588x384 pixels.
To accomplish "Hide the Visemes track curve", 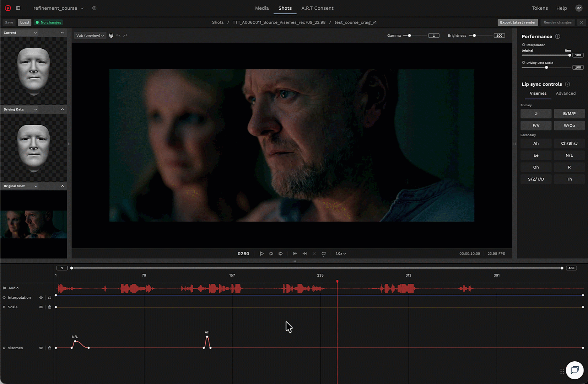I will click(41, 348).
